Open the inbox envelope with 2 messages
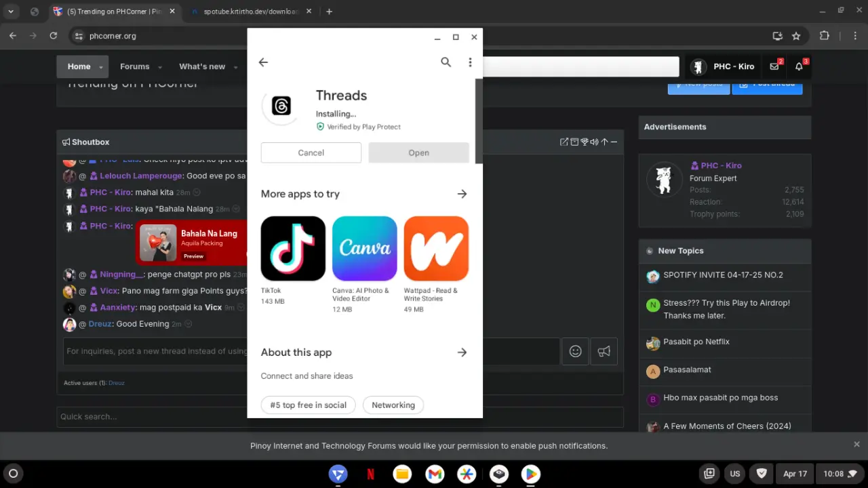The width and height of the screenshot is (868, 488). click(774, 66)
